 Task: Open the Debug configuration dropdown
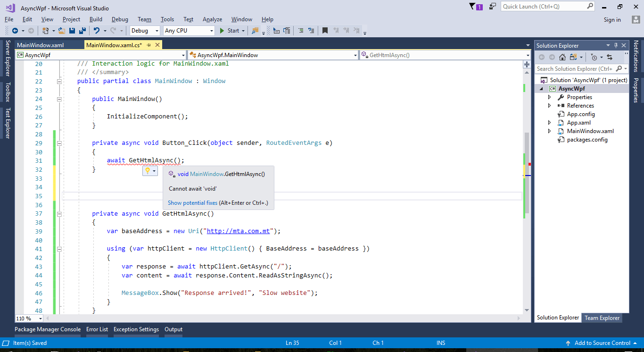tap(157, 30)
